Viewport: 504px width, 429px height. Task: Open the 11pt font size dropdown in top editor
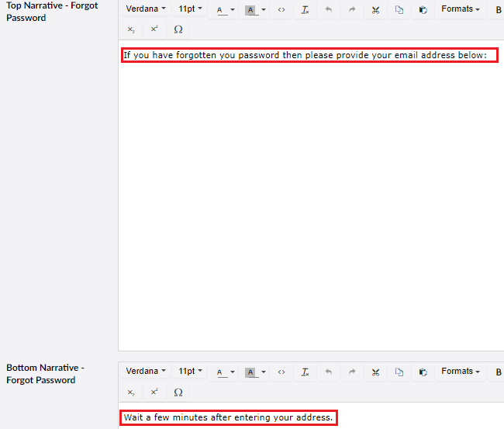[190, 9]
